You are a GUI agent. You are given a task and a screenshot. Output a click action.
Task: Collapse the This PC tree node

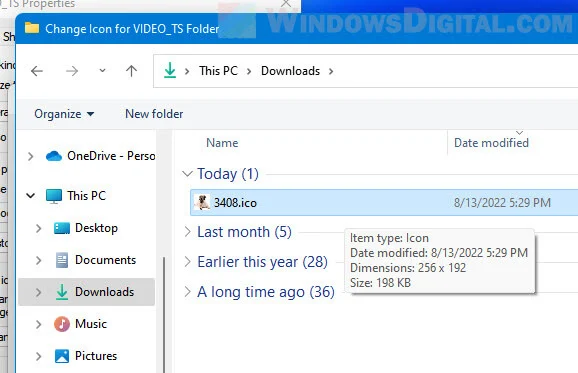[x=31, y=196]
